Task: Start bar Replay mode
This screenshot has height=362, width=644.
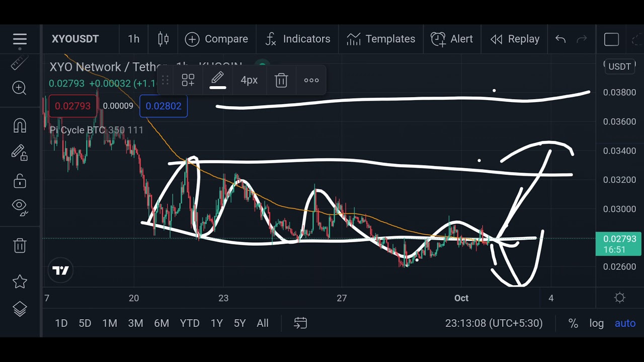Action: point(515,39)
